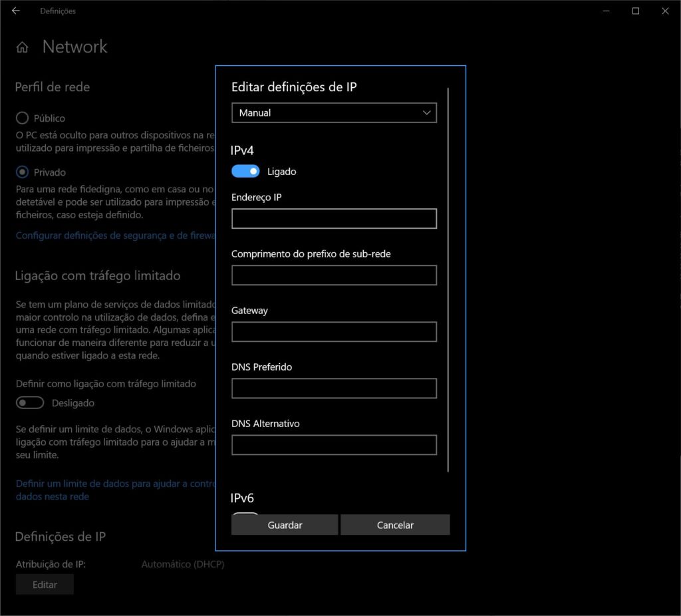Minimize the Definições window

(x=606, y=11)
